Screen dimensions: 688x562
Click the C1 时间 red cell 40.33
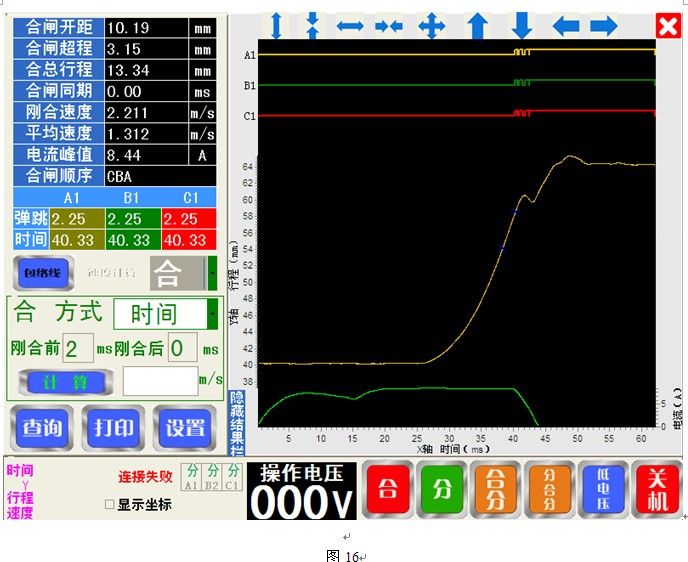189,240
